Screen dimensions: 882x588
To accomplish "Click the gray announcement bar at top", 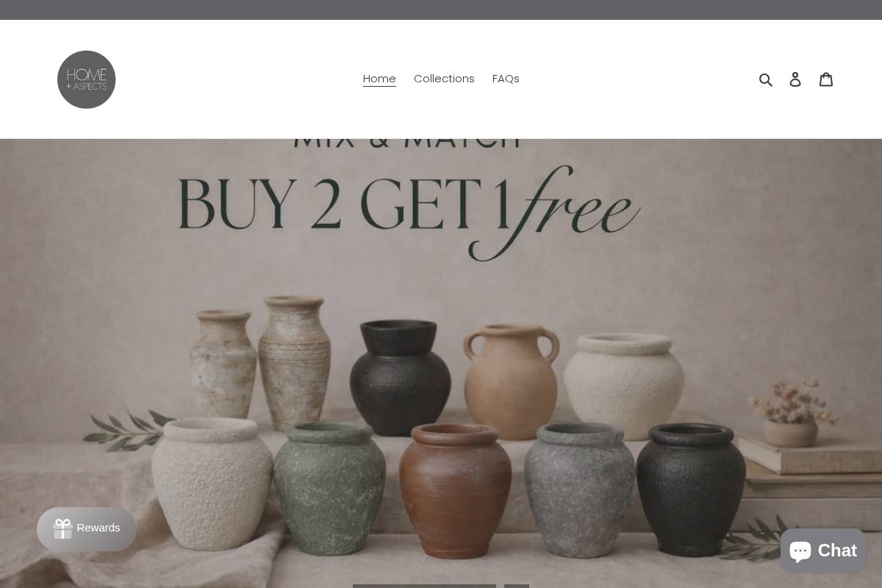I will pyautogui.click(x=441, y=10).
